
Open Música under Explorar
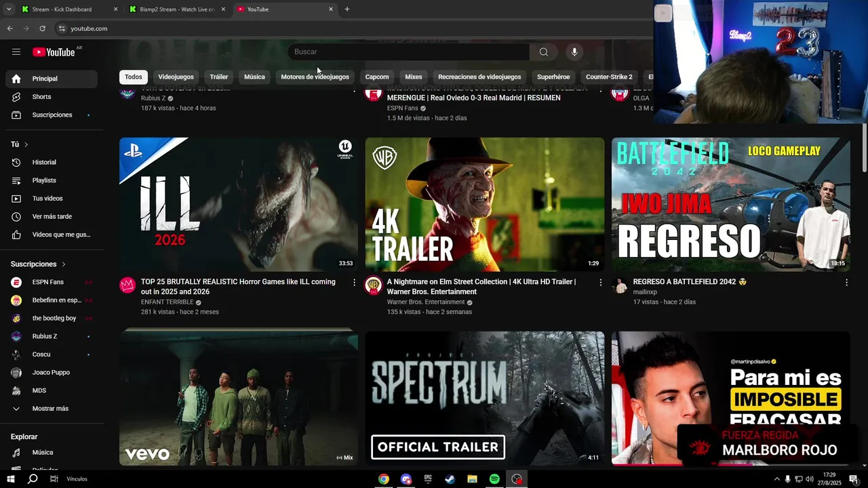tap(52, 453)
